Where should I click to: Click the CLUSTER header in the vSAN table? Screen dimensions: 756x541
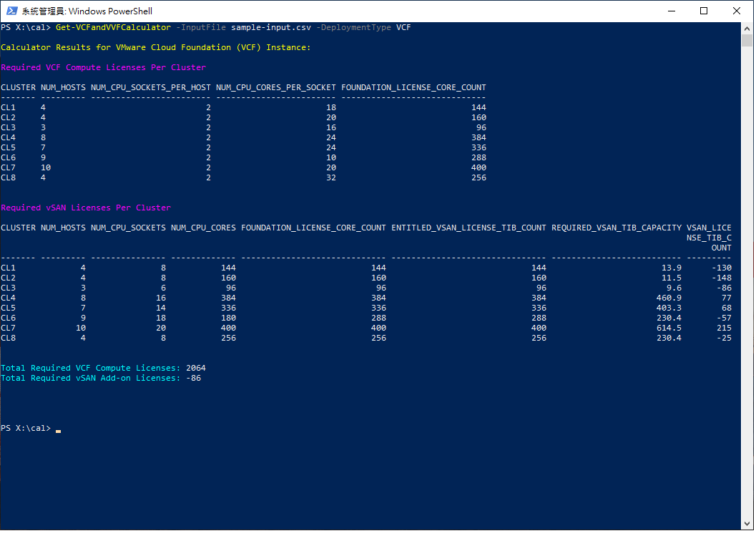(x=19, y=228)
